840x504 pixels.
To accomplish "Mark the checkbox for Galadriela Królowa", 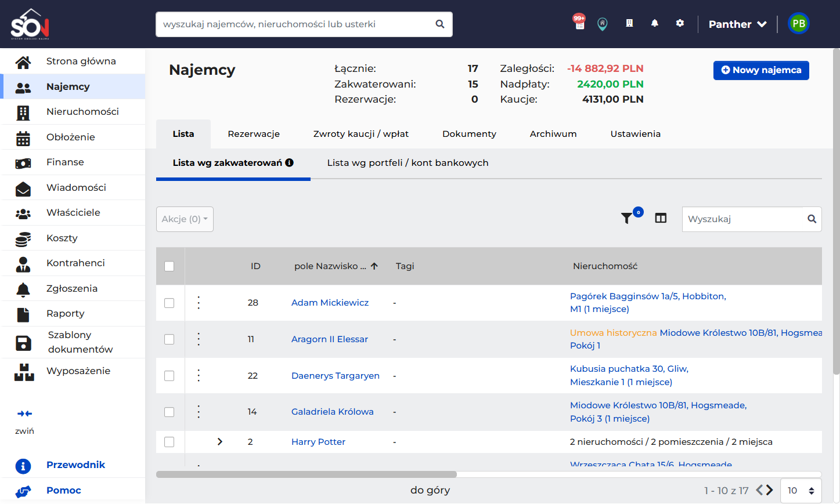I will [170, 412].
